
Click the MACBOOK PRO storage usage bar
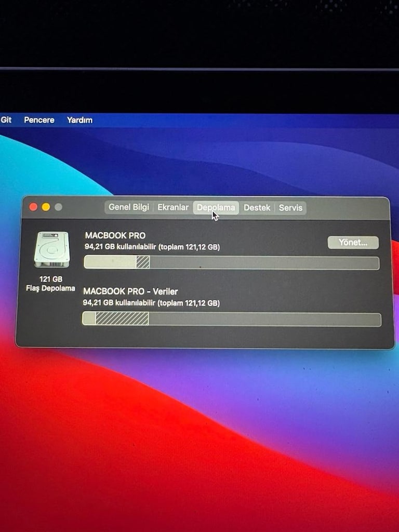coord(231,262)
